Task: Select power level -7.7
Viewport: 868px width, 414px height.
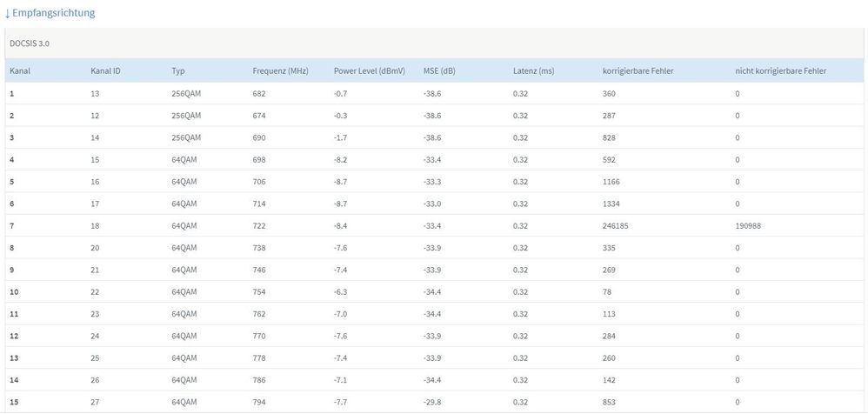Action: pos(340,403)
